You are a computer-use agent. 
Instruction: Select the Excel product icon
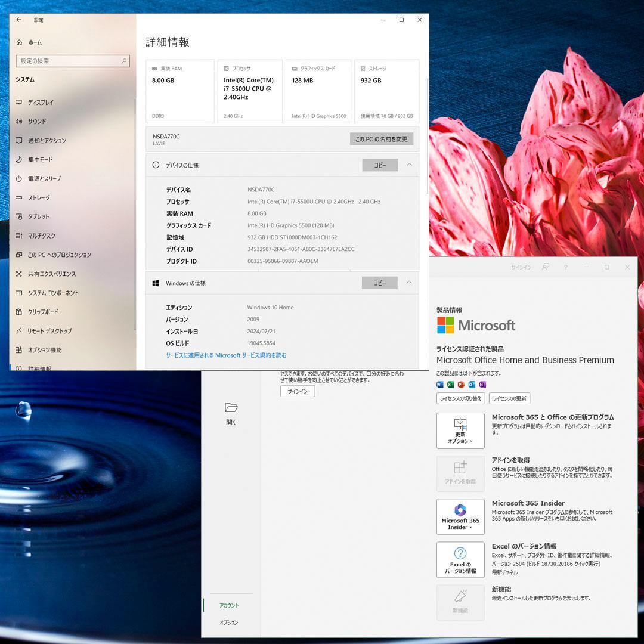[x=450, y=385]
